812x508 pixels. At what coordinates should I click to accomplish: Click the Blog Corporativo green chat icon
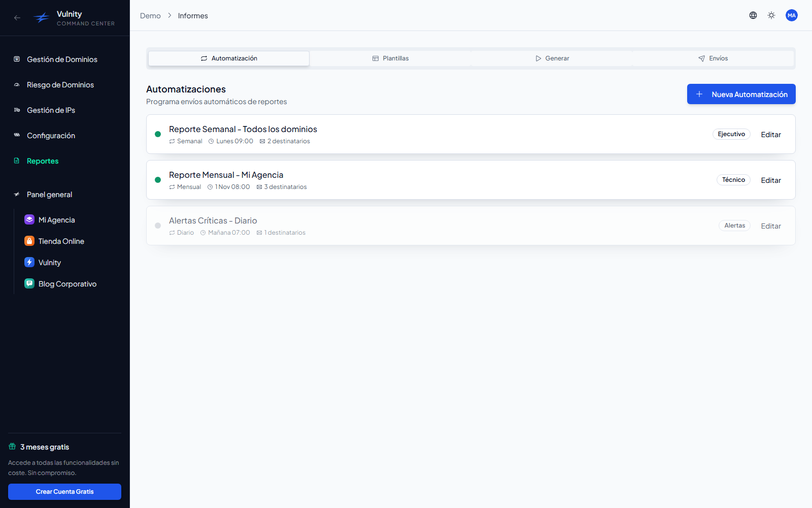pos(29,283)
